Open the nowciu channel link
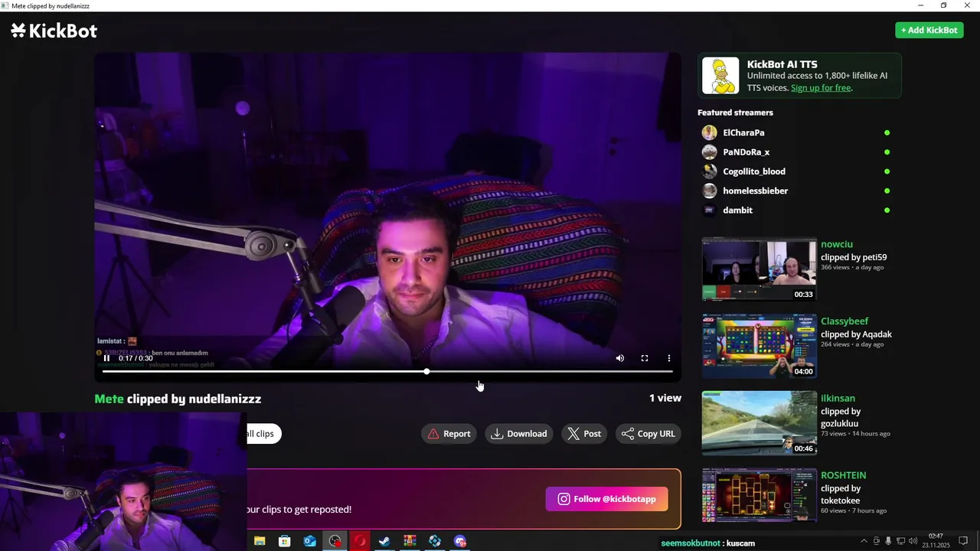The width and height of the screenshot is (980, 551). (x=837, y=244)
